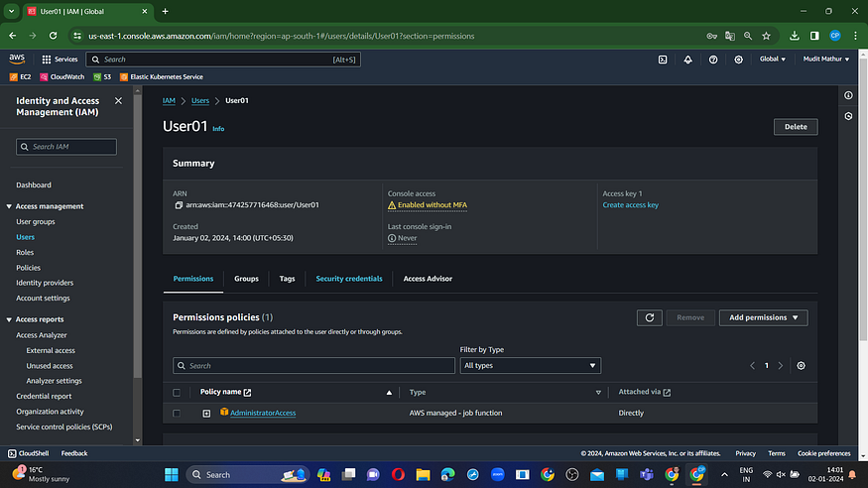The height and width of the screenshot is (488, 868).
Task: Open the EC2 shortcut in the favorites bar
Action: [x=21, y=77]
